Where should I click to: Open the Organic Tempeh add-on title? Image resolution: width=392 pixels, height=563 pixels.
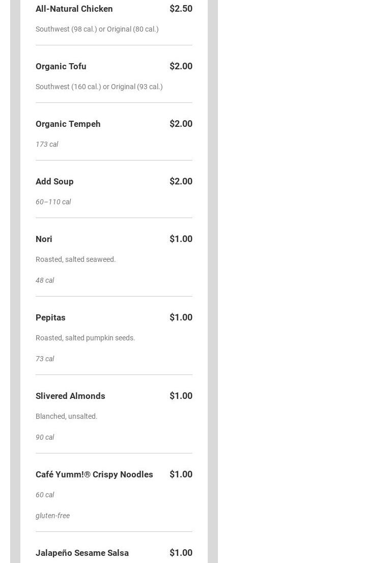click(68, 124)
